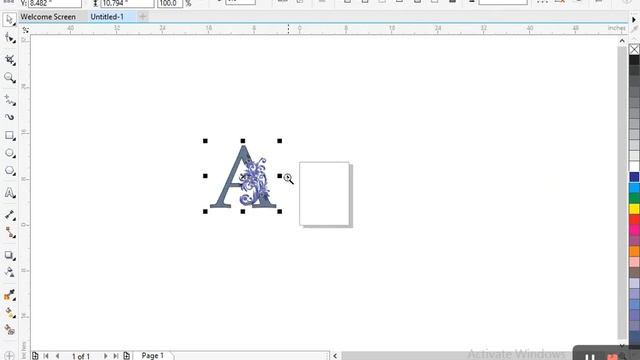
Task: Click the scale percentage field showing 100.0
Action: click(170, 3)
